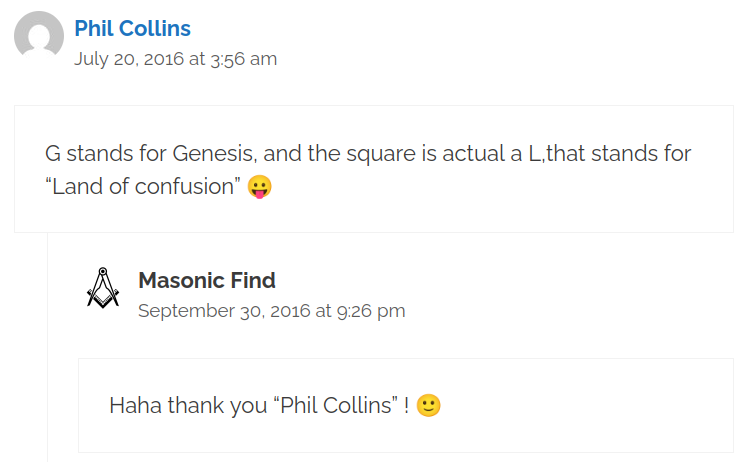This screenshot has width=745, height=462.
Task: Click the word "square" in the comment
Action: pos(381,154)
